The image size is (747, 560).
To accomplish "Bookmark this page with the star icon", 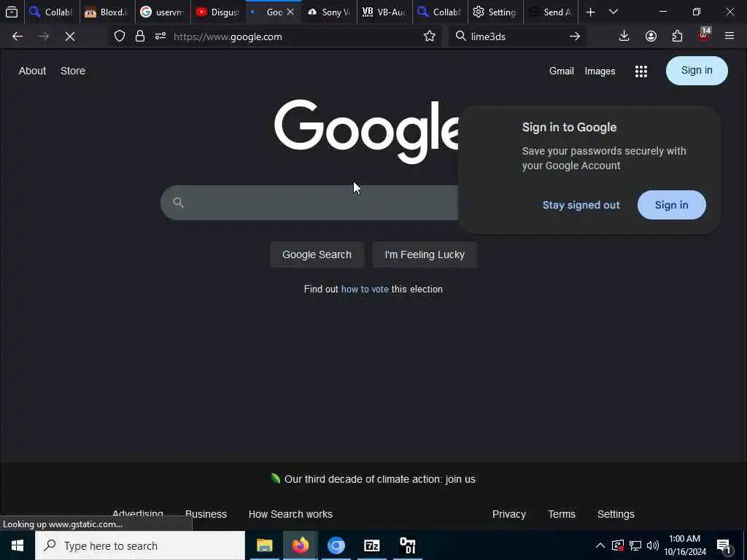I will coord(429,36).
